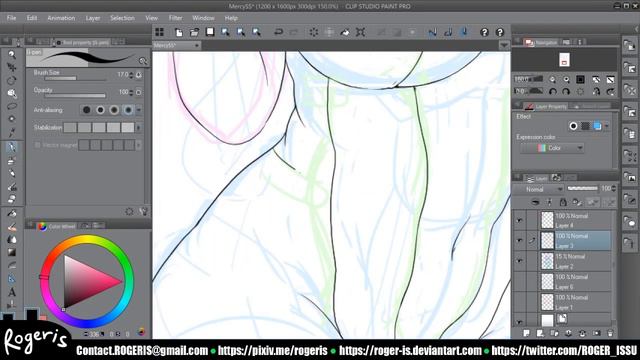The width and height of the screenshot is (640, 360).
Task: Redo the last undone action
Action: point(294,32)
